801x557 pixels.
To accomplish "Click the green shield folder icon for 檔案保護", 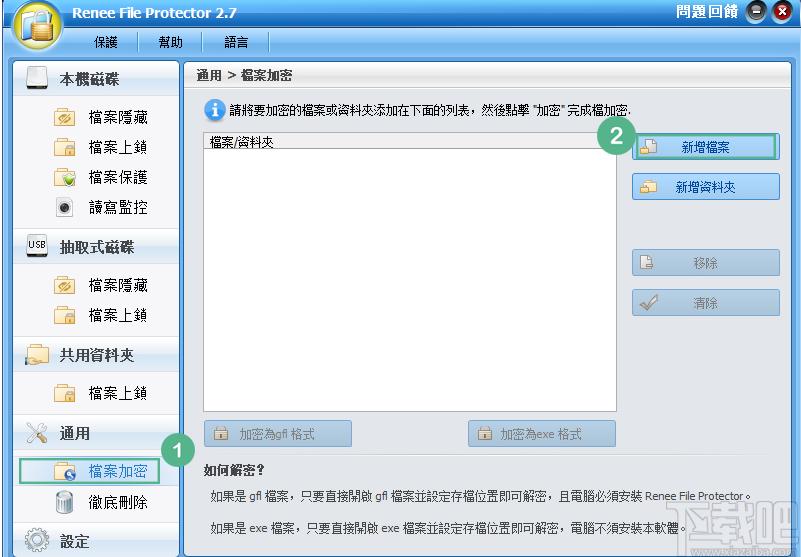I will (x=65, y=177).
